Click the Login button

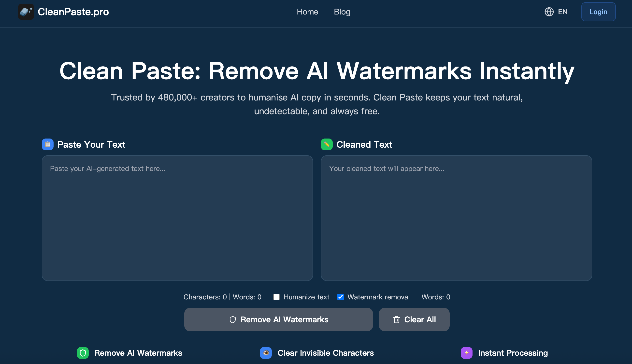598,12
